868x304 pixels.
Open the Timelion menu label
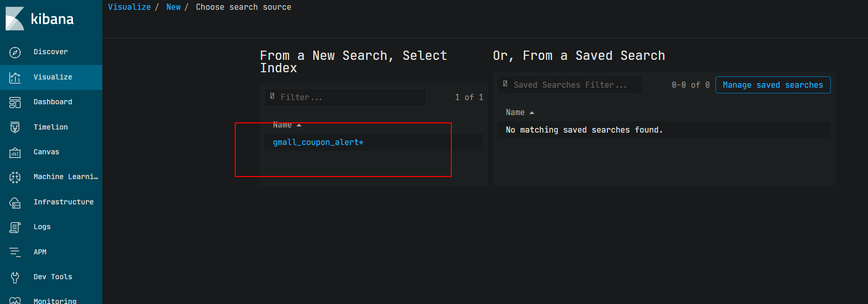tap(51, 127)
